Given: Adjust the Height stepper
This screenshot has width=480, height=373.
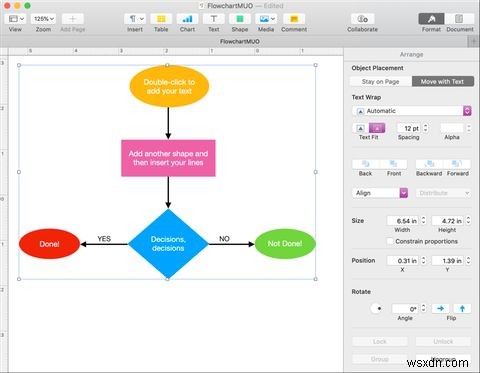Looking at the screenshot, I should [468, 221].
